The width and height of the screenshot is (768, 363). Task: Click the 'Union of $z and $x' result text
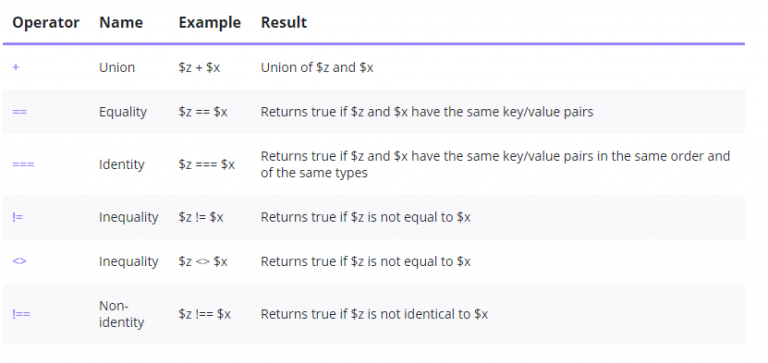[317, 67]
